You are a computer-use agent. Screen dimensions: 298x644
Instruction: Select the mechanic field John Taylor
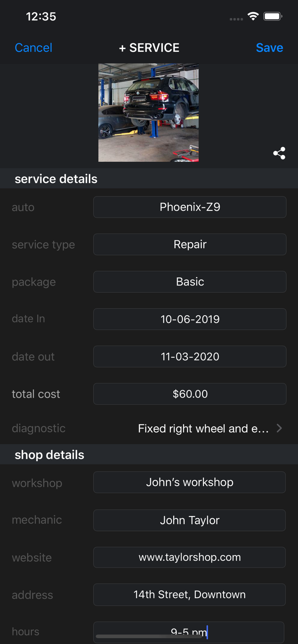pos(190,520)
